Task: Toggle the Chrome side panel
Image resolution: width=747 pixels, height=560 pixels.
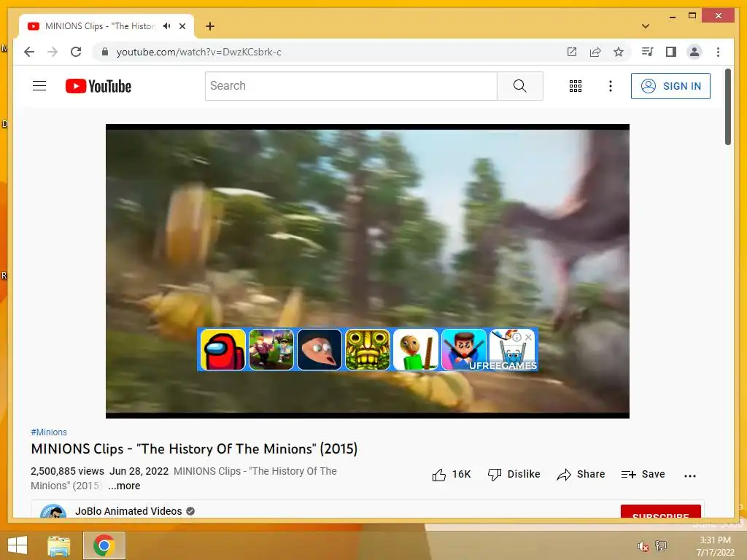Action: [x=671, y=52]
